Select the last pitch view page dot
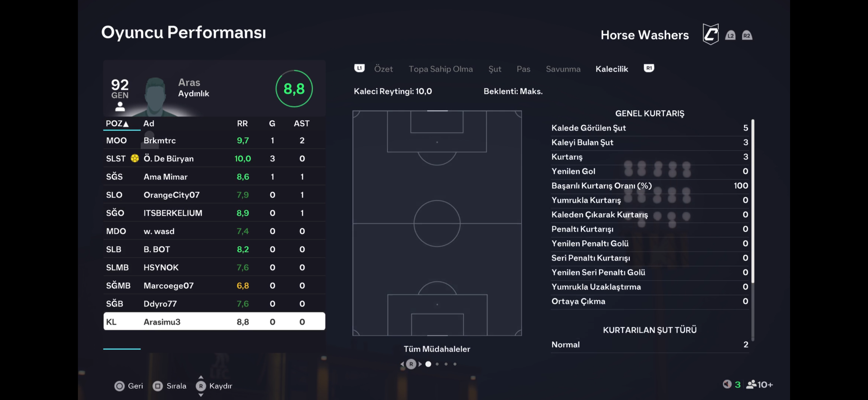 pos(455,364)
